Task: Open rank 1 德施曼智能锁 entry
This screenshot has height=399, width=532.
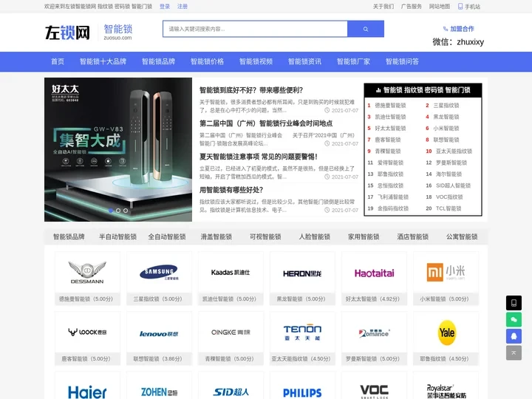Action: [x=390, y=106]
